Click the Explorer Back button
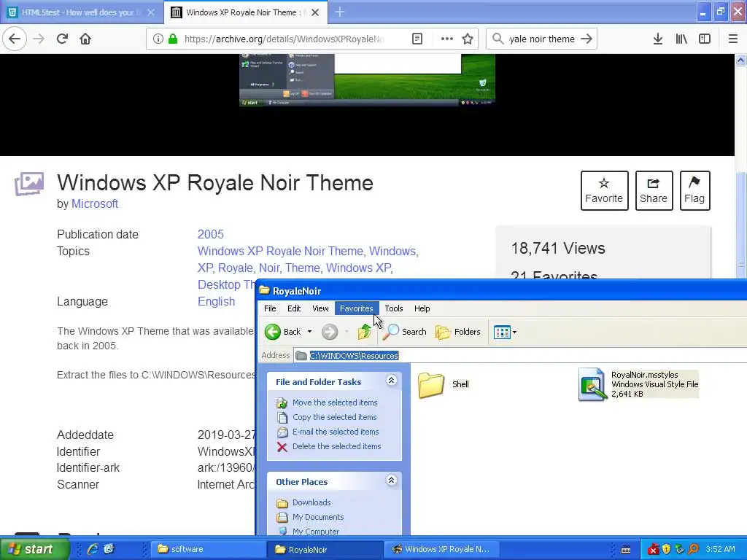The width and height of the screenshot is (747, 560). 283,332
